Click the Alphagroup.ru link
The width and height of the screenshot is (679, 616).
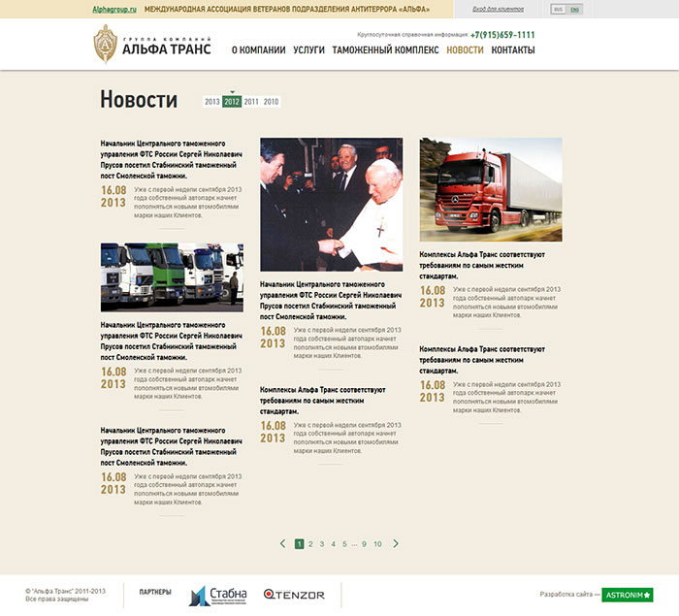(114, 9)
